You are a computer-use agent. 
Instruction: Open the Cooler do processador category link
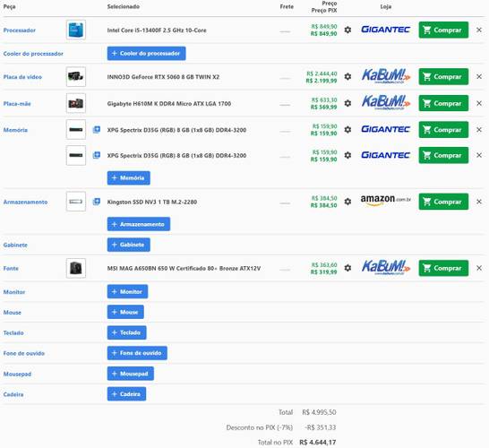coord(33,54)
